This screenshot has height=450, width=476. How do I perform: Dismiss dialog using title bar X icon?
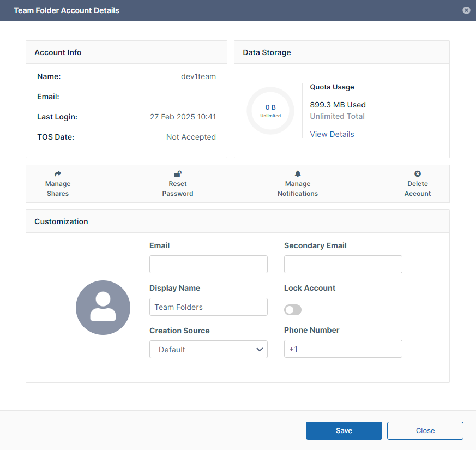click(x=466, y=10)
